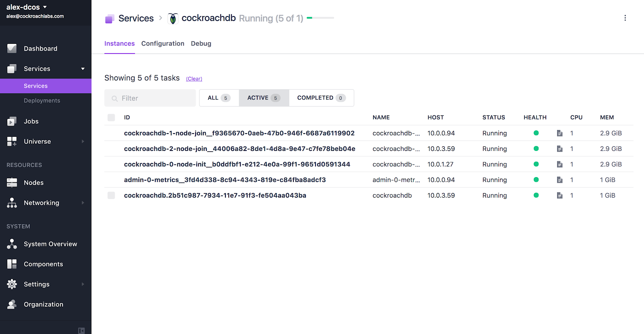Focus the Filter input field
Screen dimensions: 644x334
[x=150, y=98]
